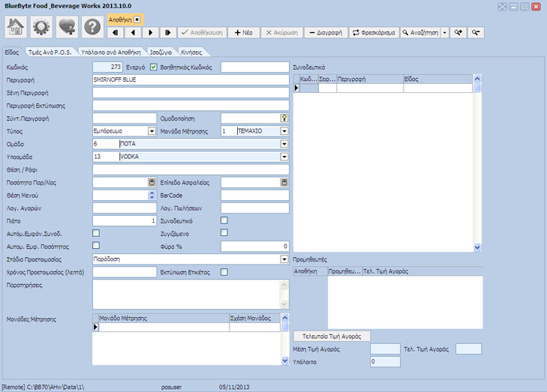Image resolution: width=547 pixels, height=392 pixels.
Task: Click the zoom in magnifier icon
Action: click(x=458, y=33)
